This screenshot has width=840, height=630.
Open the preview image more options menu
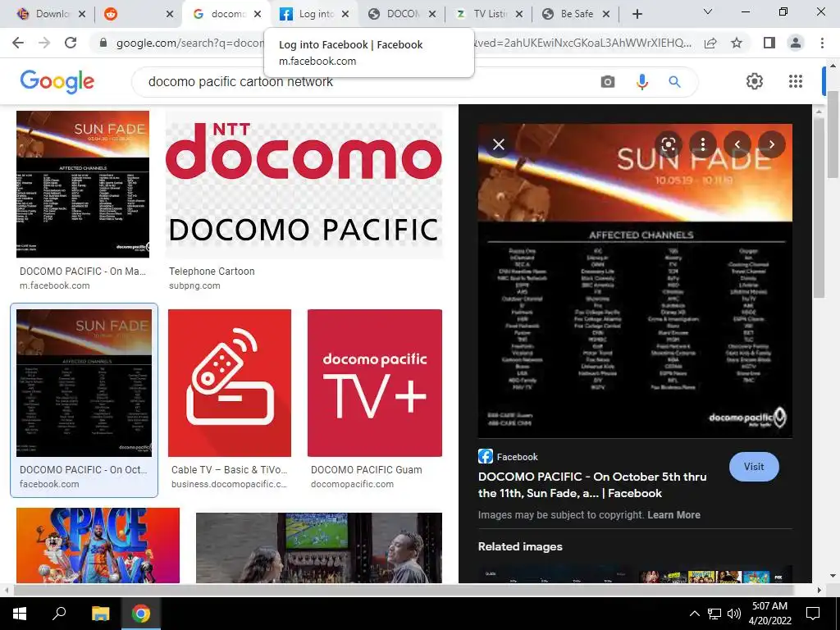tap(703, 144)
